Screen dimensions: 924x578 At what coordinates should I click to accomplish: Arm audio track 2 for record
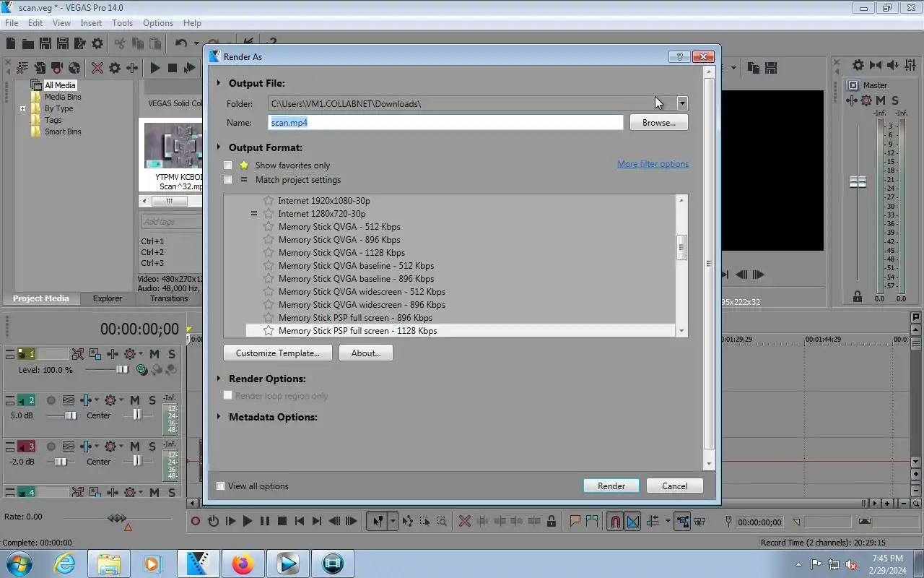click(51, 400)
